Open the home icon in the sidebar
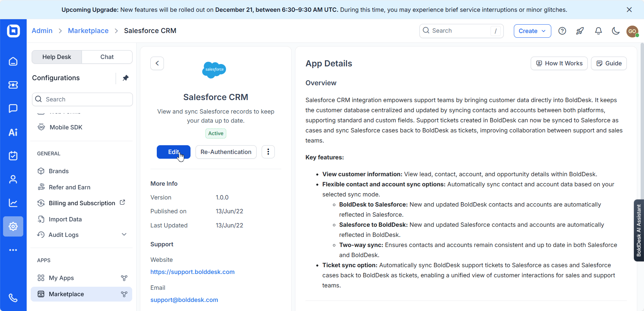Image resolution: width=644 pixels, height=311 pixels. click(13, 61)
